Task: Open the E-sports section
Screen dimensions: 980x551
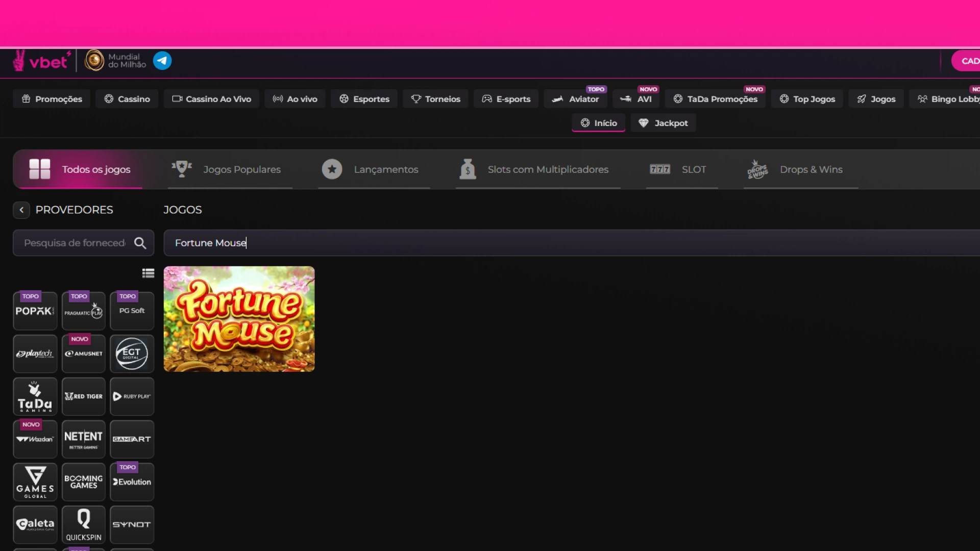Action: point(506,99)
